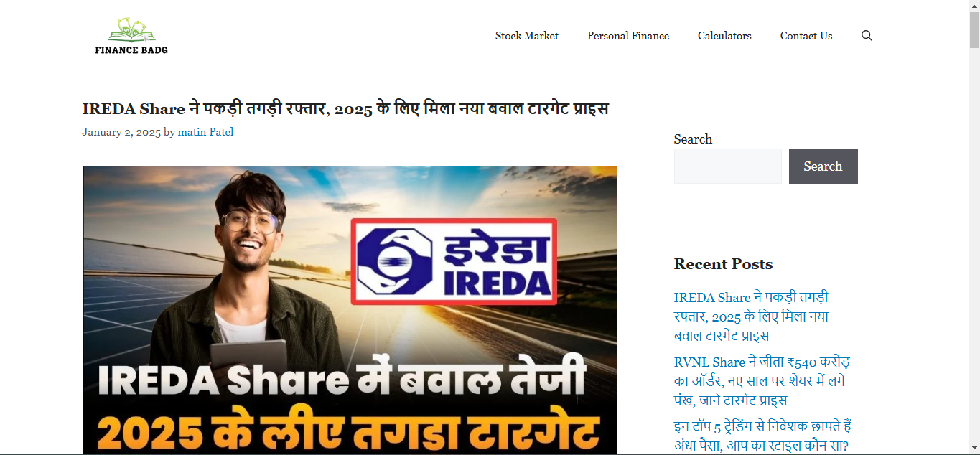Click the IREDA logo in banner image

(x=454, y=261)
